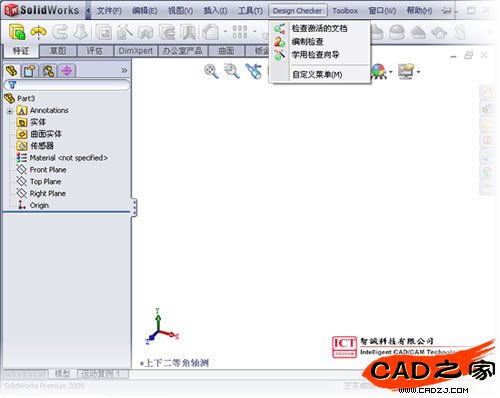
Task: Open the appearance color ball dropdown arrow
Action: (x=390, y=72)
